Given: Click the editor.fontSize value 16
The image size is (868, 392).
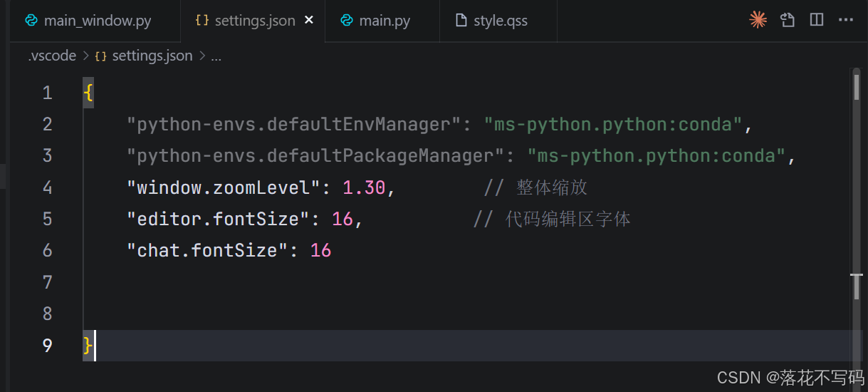Looking at the screenshot, I should coord(343,219).
